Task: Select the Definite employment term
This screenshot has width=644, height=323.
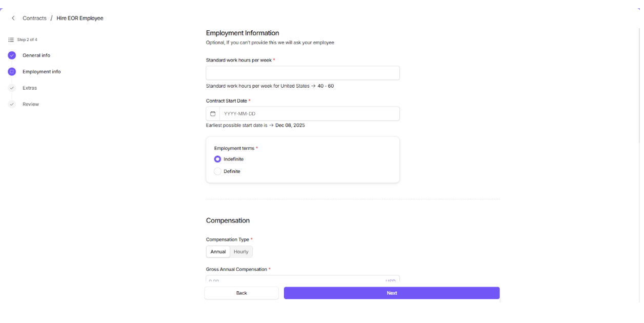Action: 218,172
